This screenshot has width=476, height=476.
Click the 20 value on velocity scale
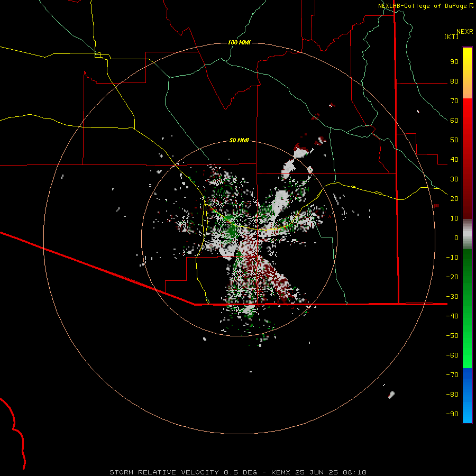coord(454,198)
